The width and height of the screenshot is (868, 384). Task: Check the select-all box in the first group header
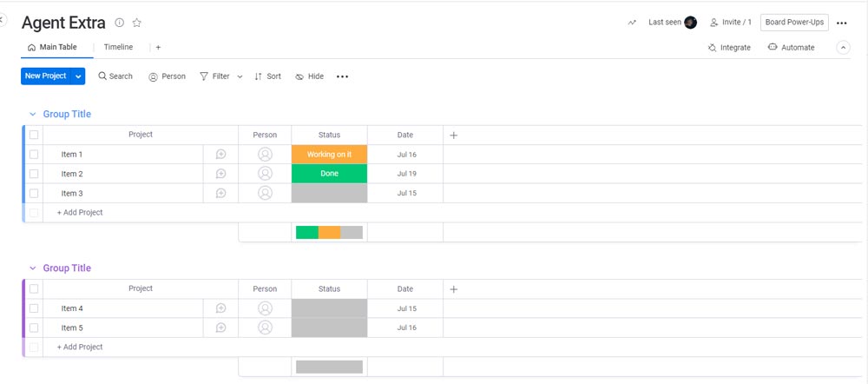[34, 135]
